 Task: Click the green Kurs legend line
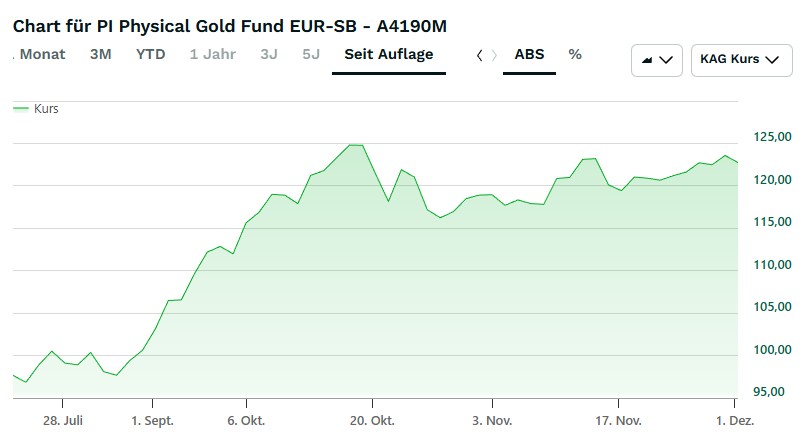coord(20,108)
